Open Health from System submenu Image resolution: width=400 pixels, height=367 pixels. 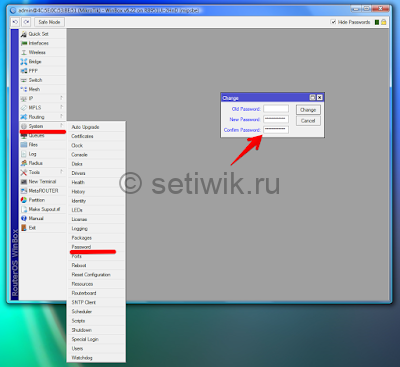[96, 182]
